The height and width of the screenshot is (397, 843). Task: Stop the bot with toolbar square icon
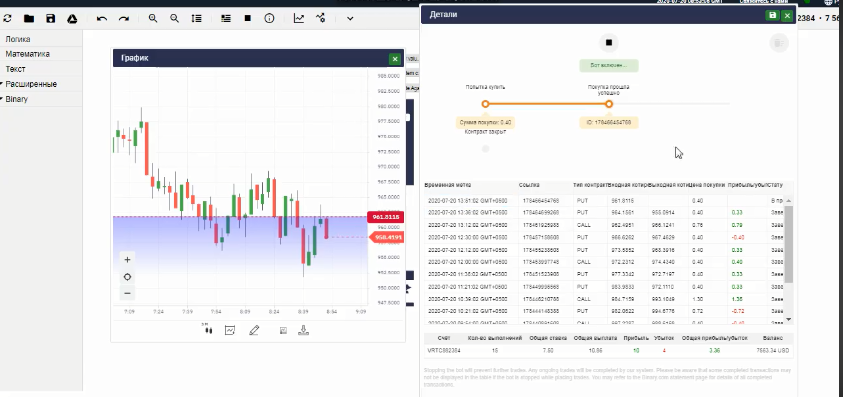pos(247,18)
